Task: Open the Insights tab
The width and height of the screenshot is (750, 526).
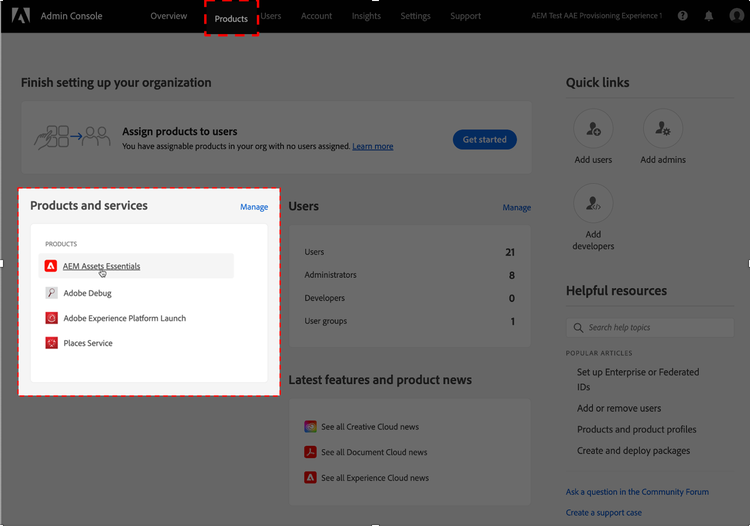Action: point(366,16)
